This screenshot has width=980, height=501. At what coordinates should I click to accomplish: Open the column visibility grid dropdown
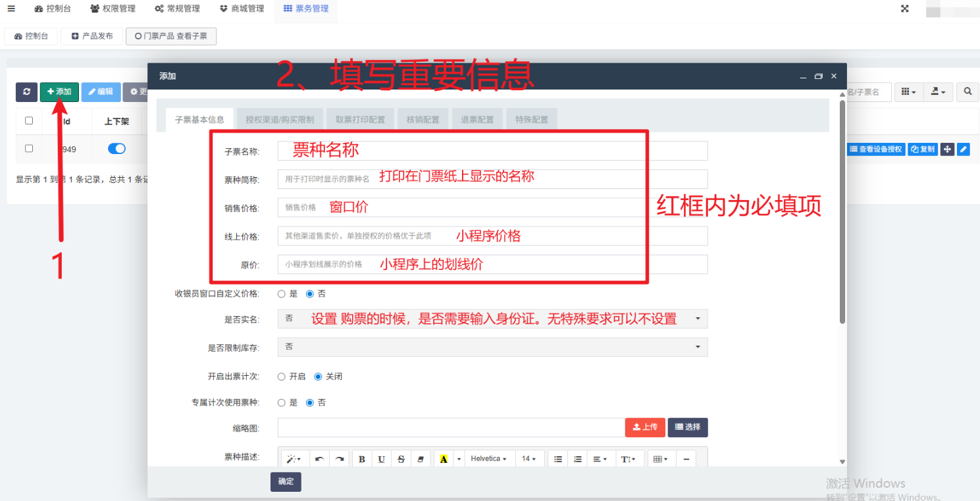coord(909,92)
